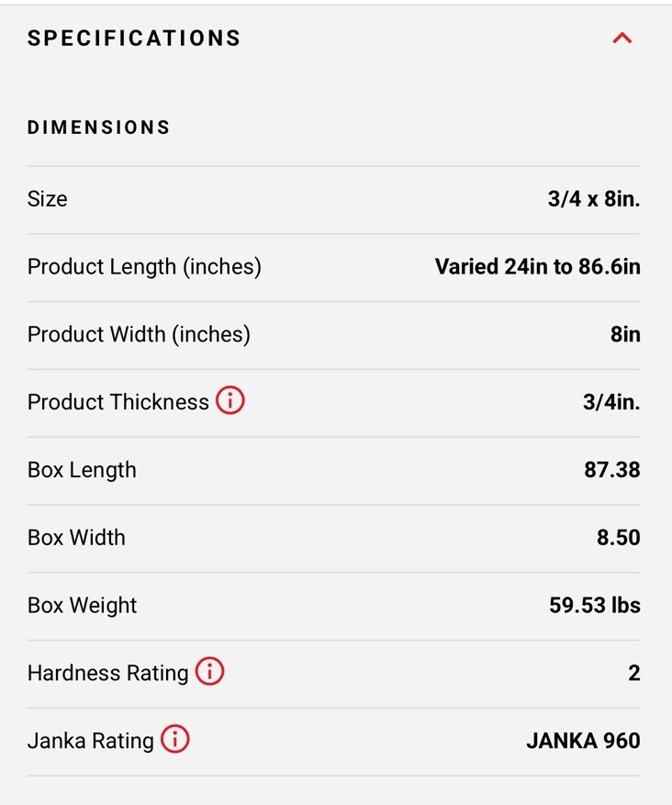Click the SPECIFICATIONS heading
This screenshot has width=672, height=805.
134,39
